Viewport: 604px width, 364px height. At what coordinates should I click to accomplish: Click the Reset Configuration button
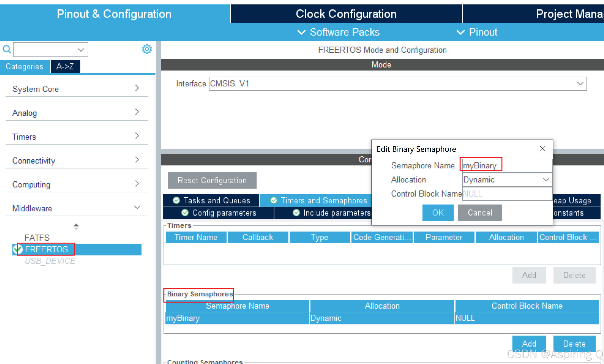(x=212, y=180)
